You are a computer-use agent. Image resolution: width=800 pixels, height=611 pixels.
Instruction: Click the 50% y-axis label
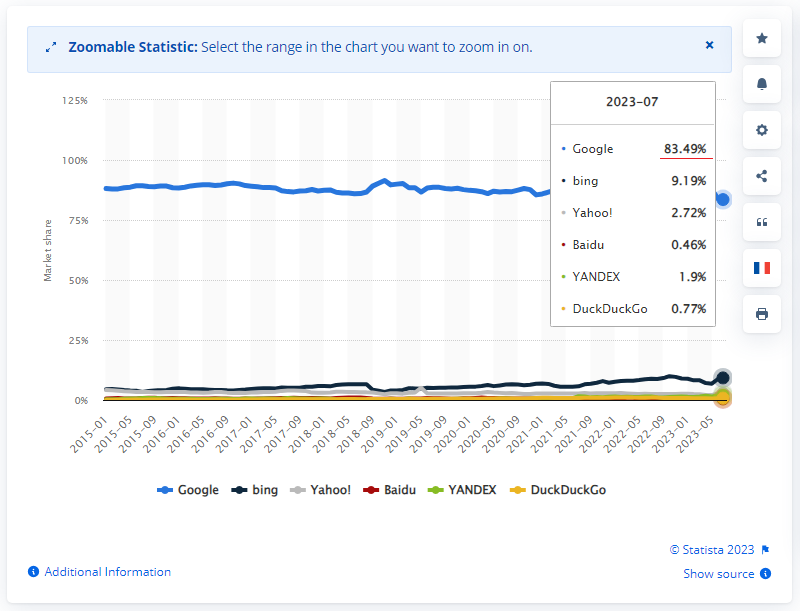coord(79,281)
